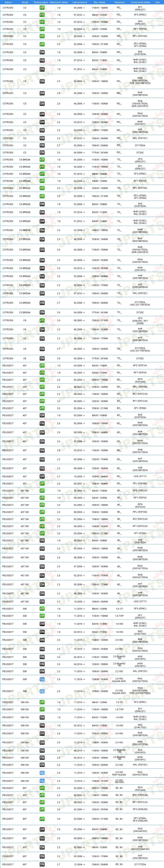
Task: Click the diesel ON icon in the 508 SW 2.0 BlueHDi 150 row
Action: [42, 751]
